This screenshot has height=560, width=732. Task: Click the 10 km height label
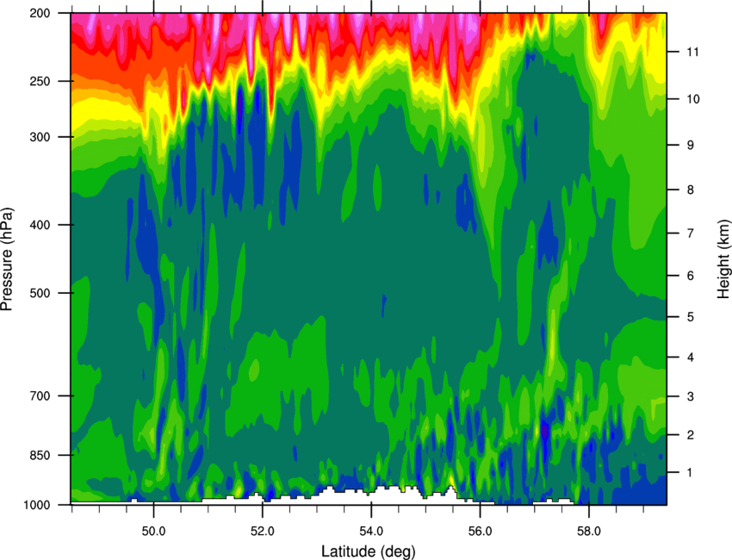pos(694,99)
